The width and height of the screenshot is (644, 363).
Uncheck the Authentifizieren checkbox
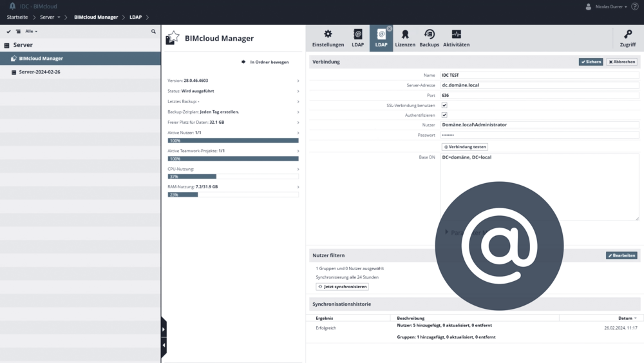click(444, 115)
